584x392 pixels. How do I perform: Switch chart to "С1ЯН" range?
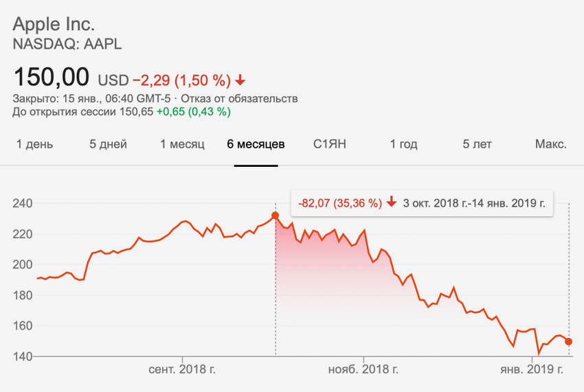pos(329,144)
